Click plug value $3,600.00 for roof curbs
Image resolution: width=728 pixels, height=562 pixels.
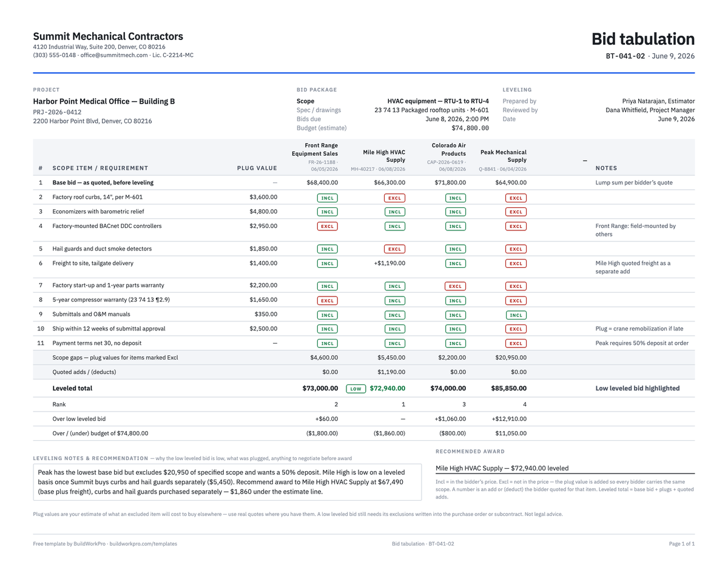tap(263, 197)
